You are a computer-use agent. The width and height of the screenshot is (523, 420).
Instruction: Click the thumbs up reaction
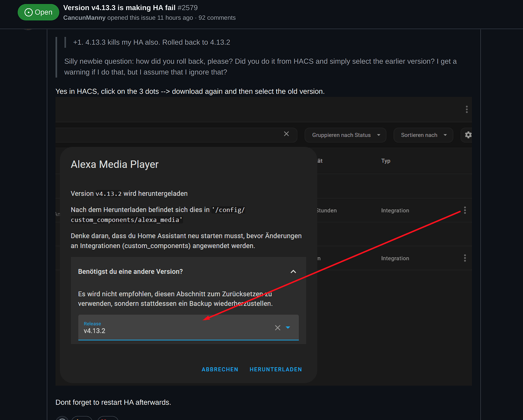82,418
